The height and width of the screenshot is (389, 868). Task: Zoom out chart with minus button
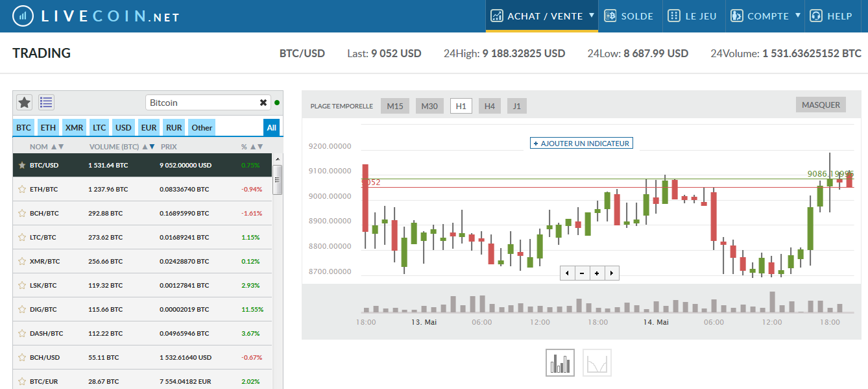tap(582, 273)
